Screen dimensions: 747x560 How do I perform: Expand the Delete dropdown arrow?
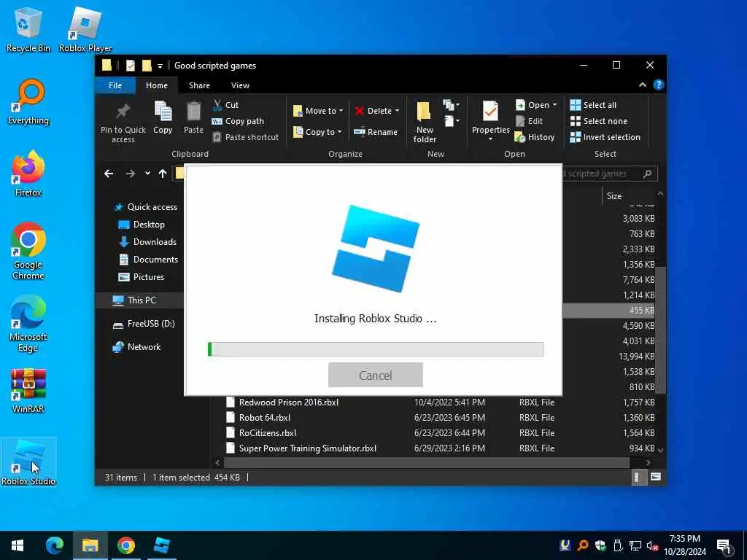pos(398,111)
